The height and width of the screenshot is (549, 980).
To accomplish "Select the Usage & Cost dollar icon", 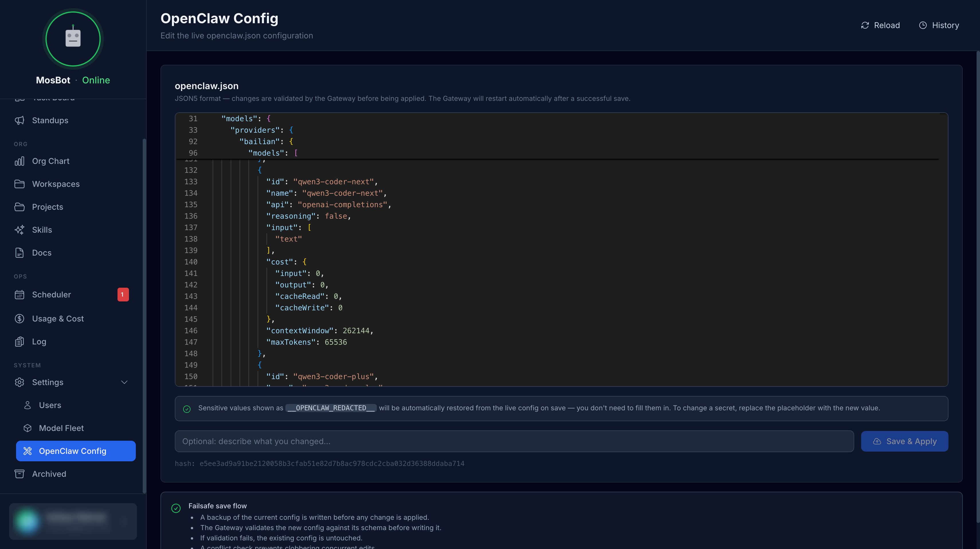I will point(20,318).
